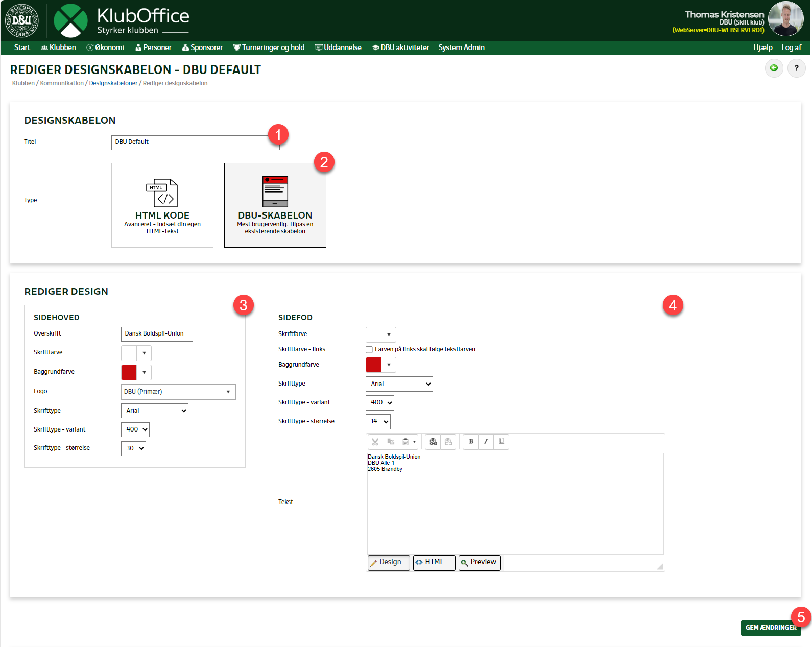
Task: Follow the Designskabeloner breadcrumb link
Action: click(x=113, y=83)
